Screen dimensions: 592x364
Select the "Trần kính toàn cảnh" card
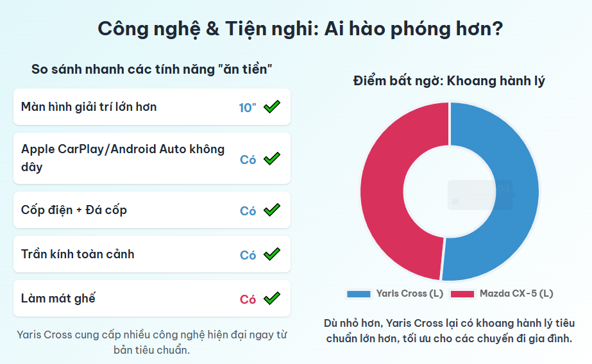[152, 254]
